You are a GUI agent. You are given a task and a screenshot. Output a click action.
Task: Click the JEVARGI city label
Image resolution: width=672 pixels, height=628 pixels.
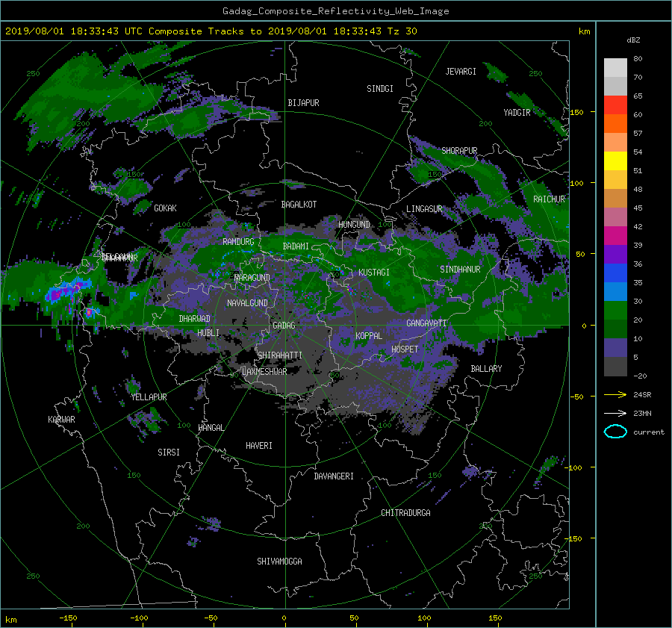click(461, 72)
